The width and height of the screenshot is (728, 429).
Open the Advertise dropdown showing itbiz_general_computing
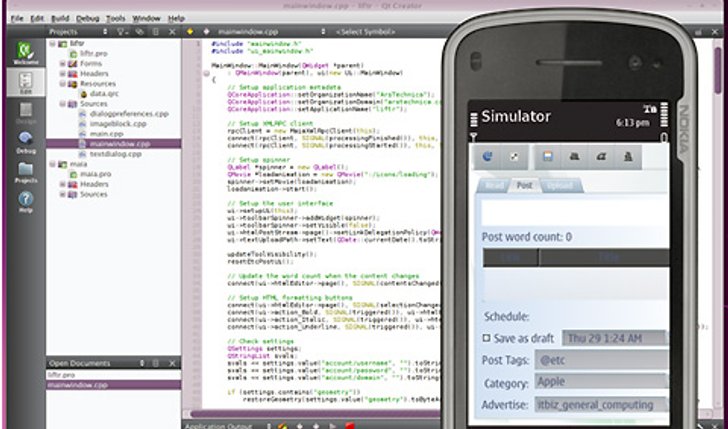(602, 404)
